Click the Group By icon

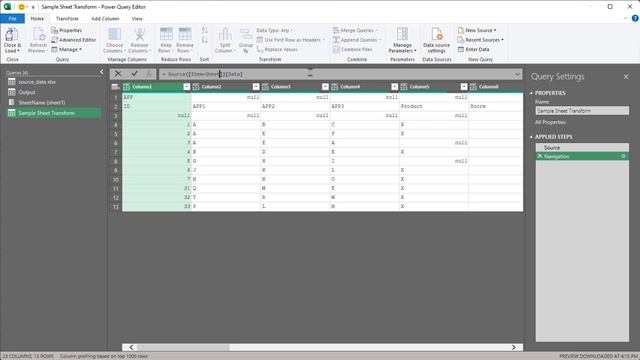click(x=246, y=35)
